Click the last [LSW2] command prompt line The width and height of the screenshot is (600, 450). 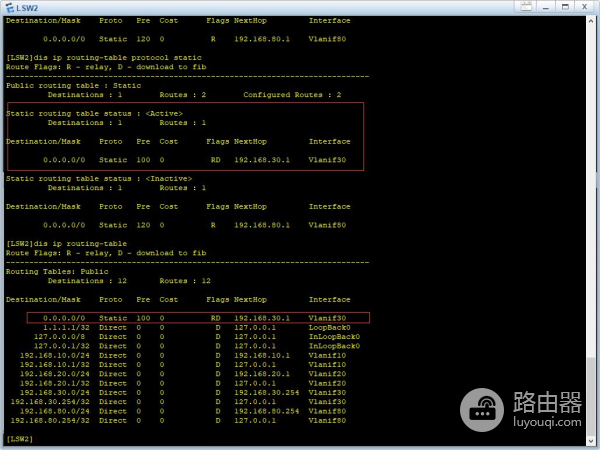pyautogui.click(x=20, y=438)
